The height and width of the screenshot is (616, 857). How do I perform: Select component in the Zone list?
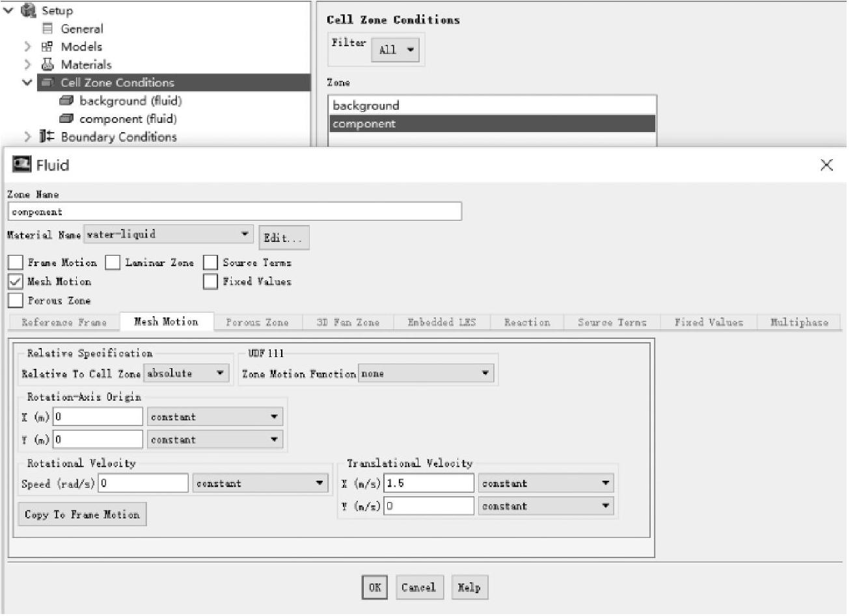point(493,124)
